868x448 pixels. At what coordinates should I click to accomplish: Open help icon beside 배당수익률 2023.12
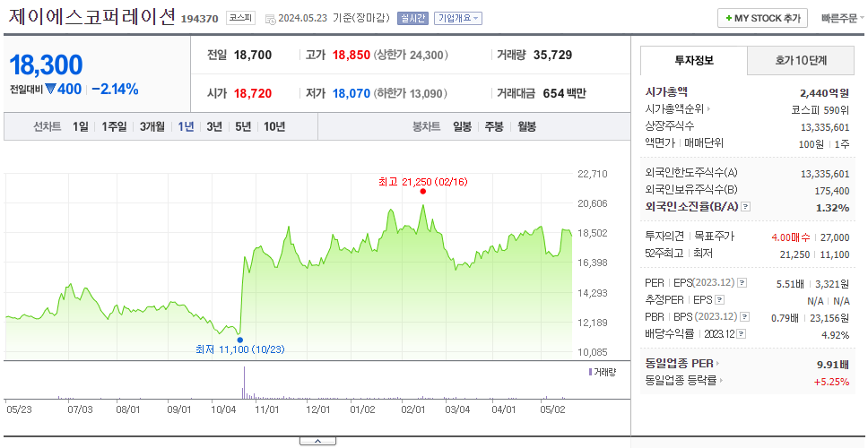click(742, 334)
